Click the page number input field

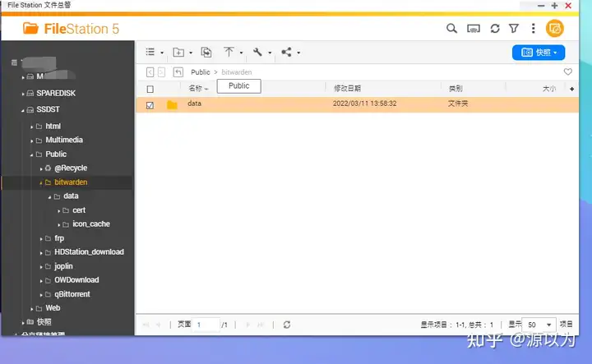[x=206, y=325]
